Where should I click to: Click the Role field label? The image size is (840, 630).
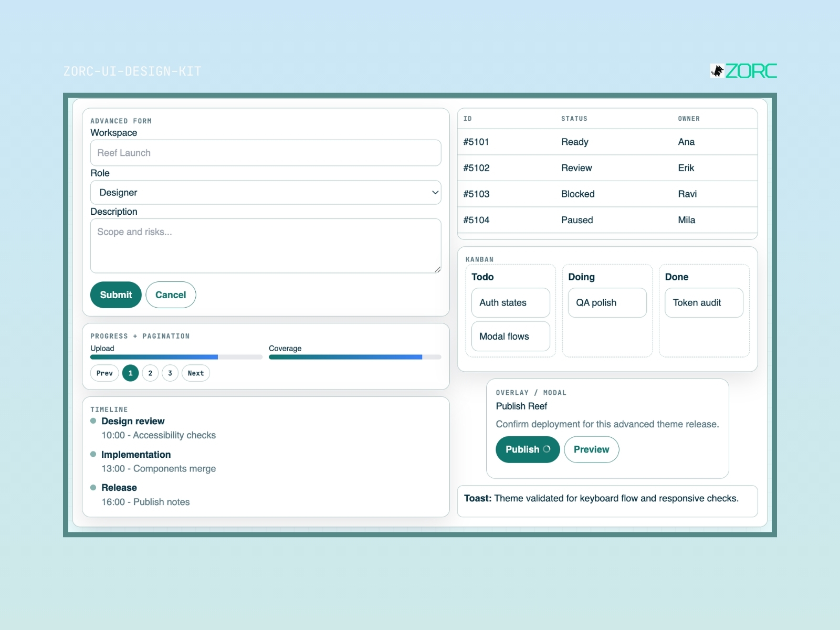pos(100,173)
